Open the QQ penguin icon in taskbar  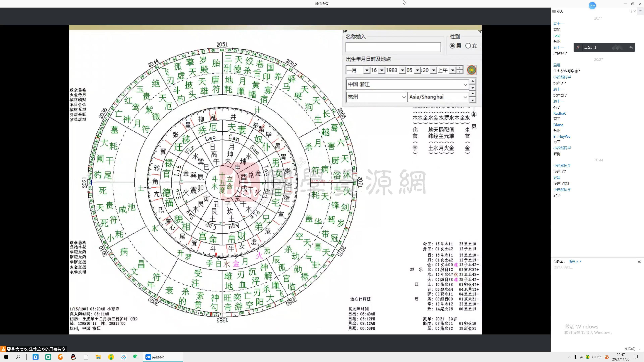73,357
